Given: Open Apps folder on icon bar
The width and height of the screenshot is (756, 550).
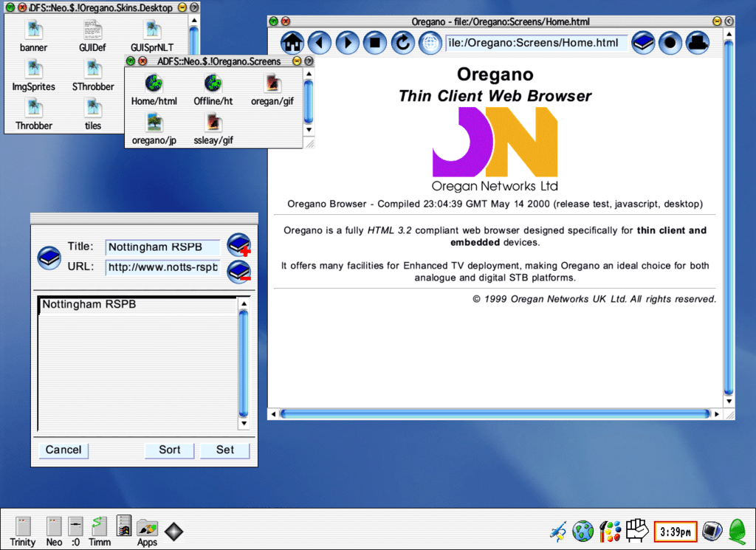Looking at the screenshot, I should pos(147,533).
